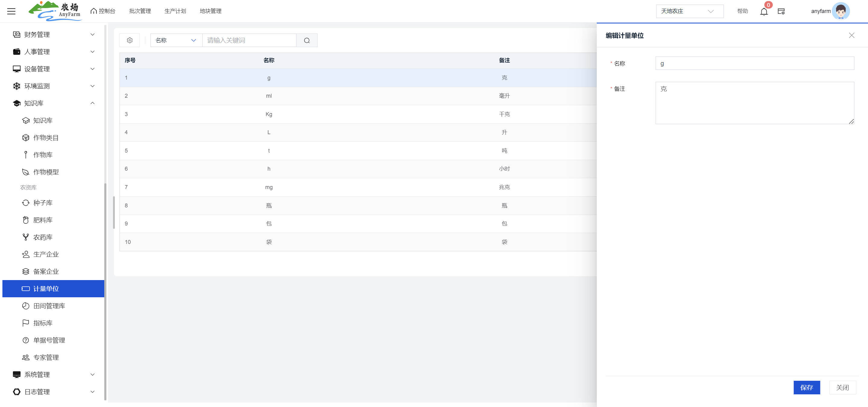
Task: Click the hamburger menu icon
Action: (x=11, y=11)
